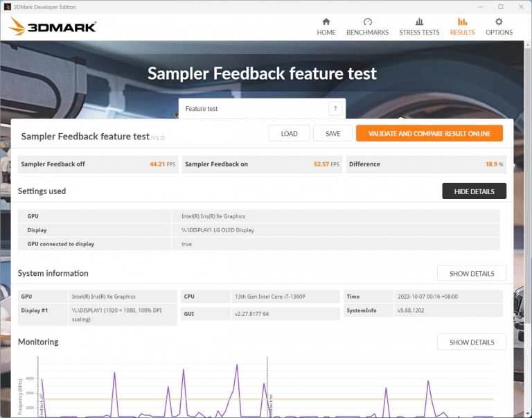Click the vertical scrollbar thumb
Screen dimensions: 532x418
click(528, 185)
